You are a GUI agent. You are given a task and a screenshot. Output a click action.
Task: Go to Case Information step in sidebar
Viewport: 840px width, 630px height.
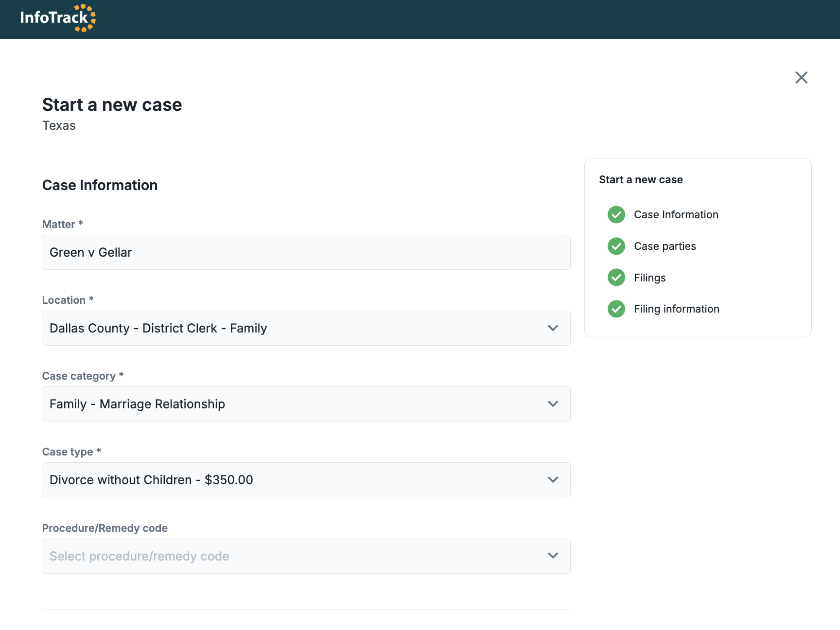(676, 214)
